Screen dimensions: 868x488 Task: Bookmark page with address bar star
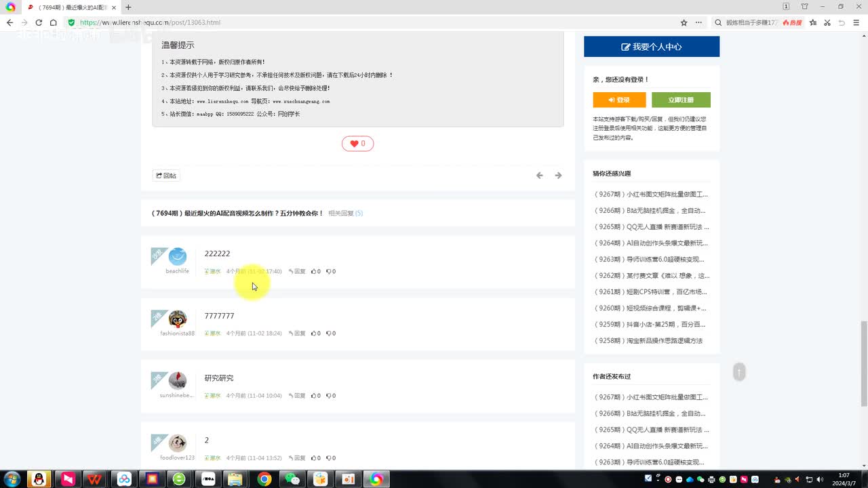pyautogui.click(x=684, y=22)
